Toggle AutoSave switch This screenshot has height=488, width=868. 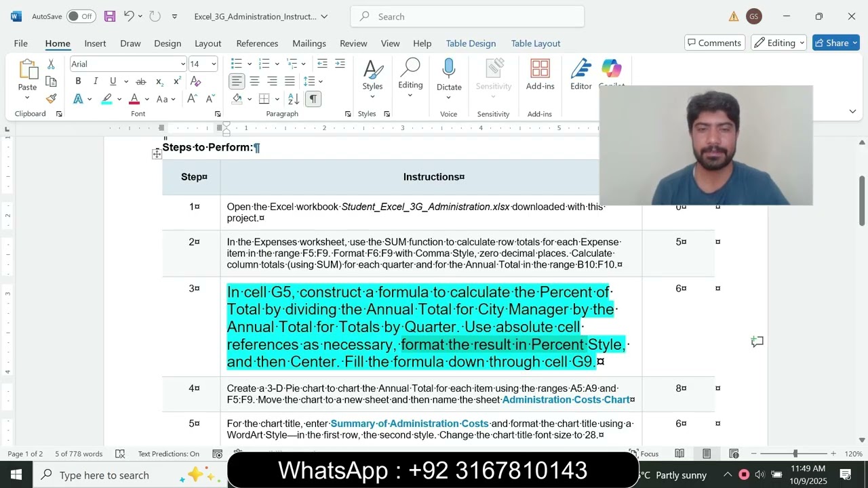[x=81, y=16]
